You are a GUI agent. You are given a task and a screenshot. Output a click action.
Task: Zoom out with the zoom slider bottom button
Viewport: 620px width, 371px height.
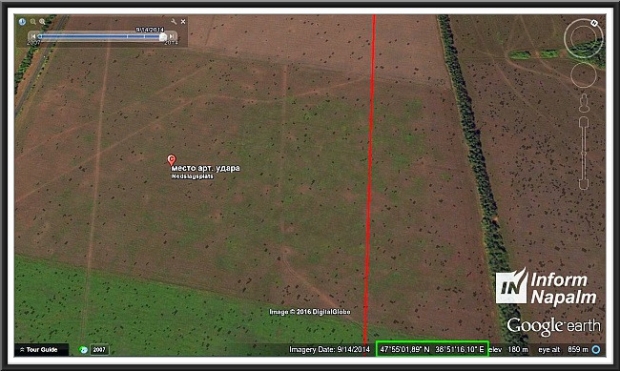pos(584,185)
